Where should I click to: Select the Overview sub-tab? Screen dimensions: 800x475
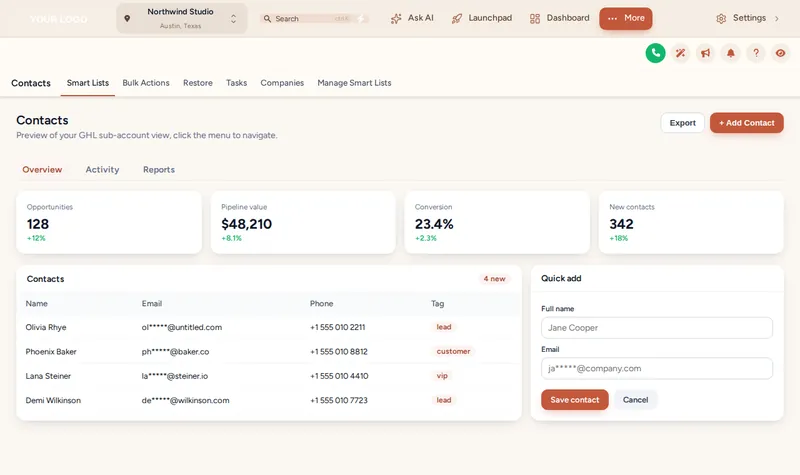click(42, 170)
